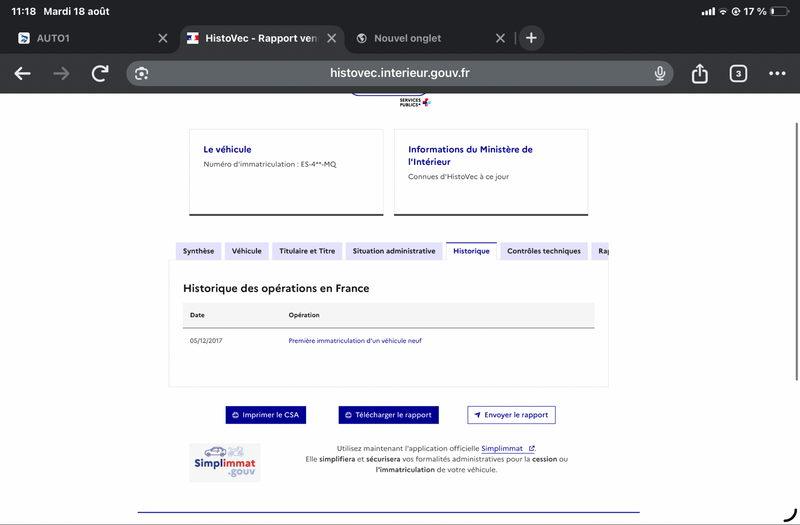Open the lens search icon in address bar

coord(141,73)
